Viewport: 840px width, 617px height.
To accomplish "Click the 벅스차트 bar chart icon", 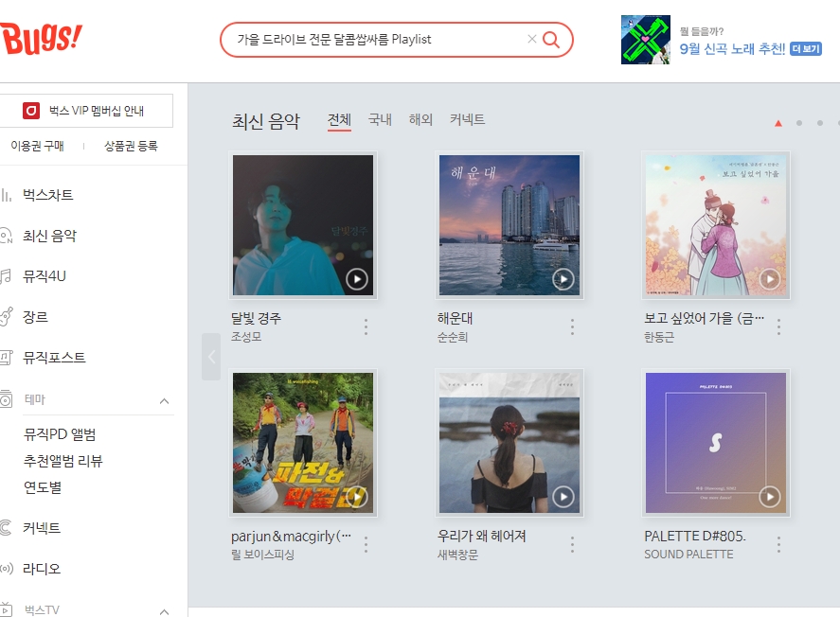I will tap(6, 195).
